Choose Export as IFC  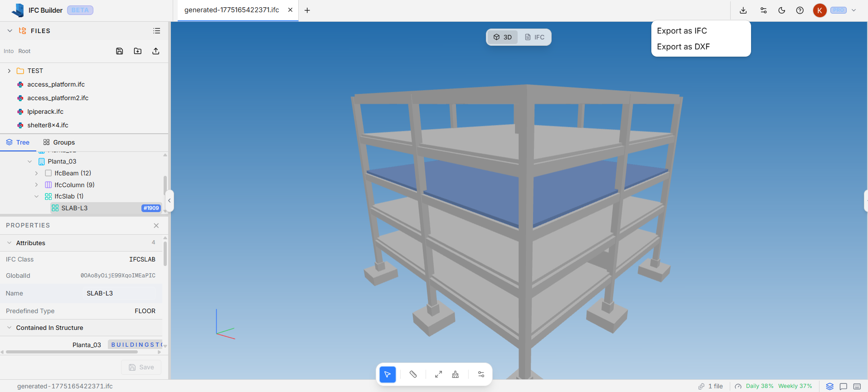pyautogui.click(x=682, y=31)
